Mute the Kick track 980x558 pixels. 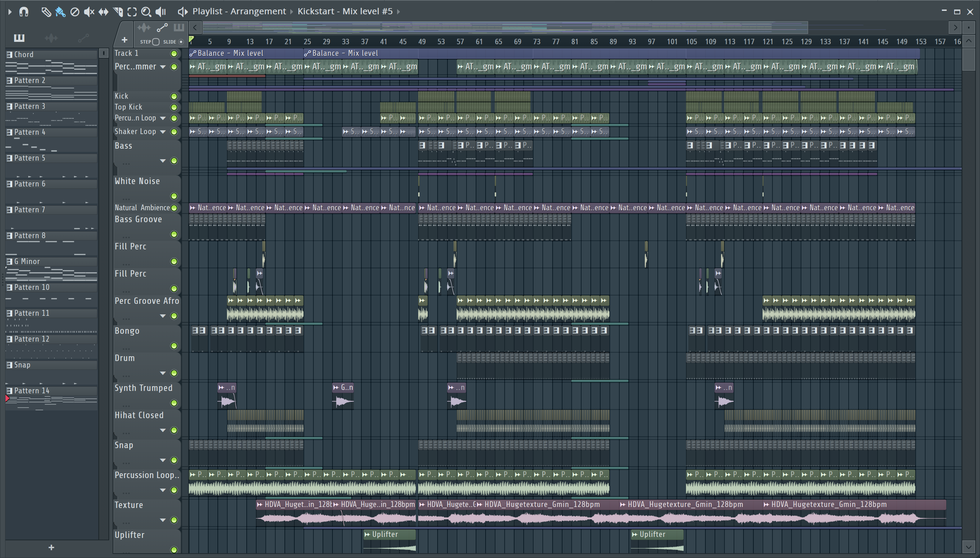tap(174, 96)
